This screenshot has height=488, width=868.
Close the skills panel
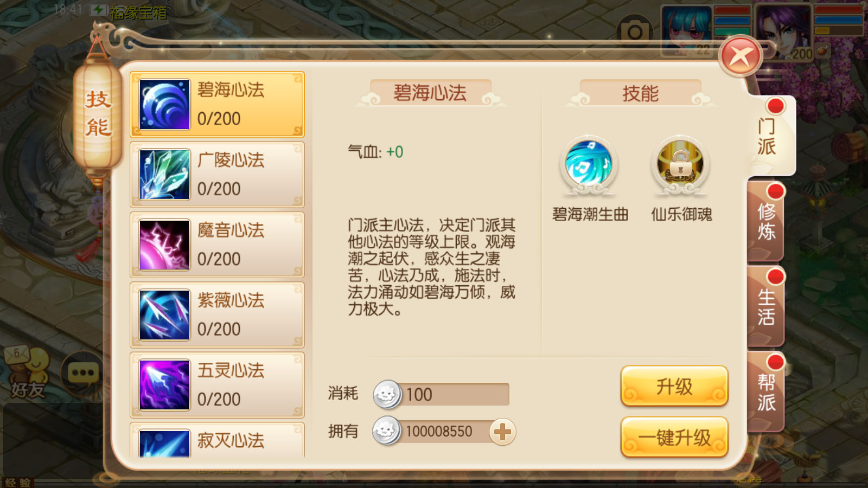[741, 56]
